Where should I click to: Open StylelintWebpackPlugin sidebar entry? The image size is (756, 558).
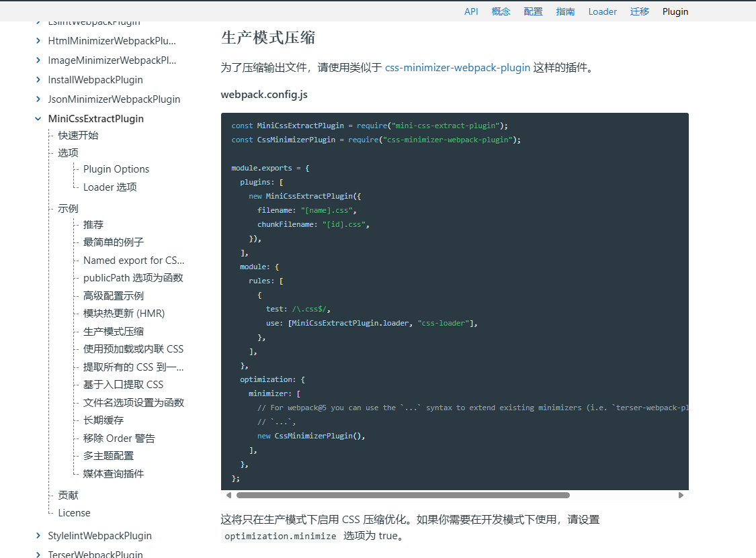[100, 536]
